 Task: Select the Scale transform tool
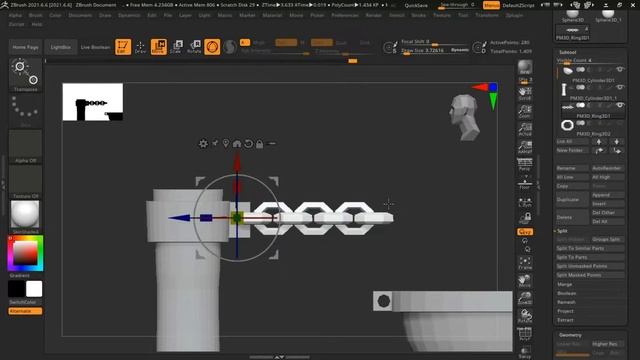tap(176, 47)
